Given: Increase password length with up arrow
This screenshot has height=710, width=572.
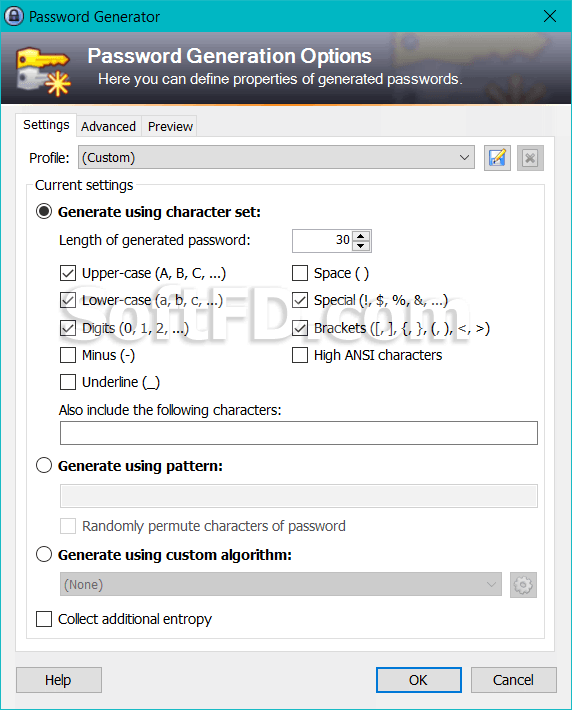Looking at the screenshot, I should click(x=361, y=236).
